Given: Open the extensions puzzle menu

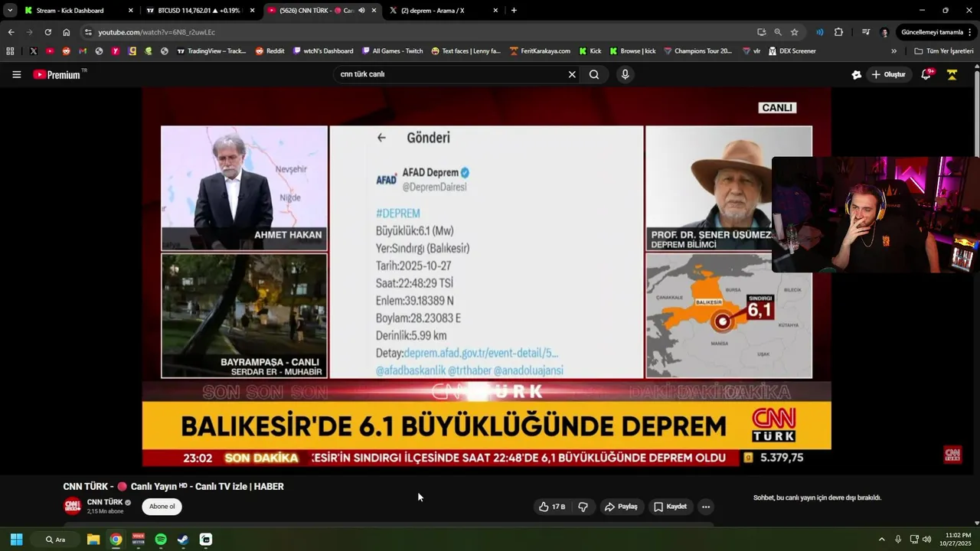Looking at the screenshot, I should pyautogui.click(x=838, y=32).
